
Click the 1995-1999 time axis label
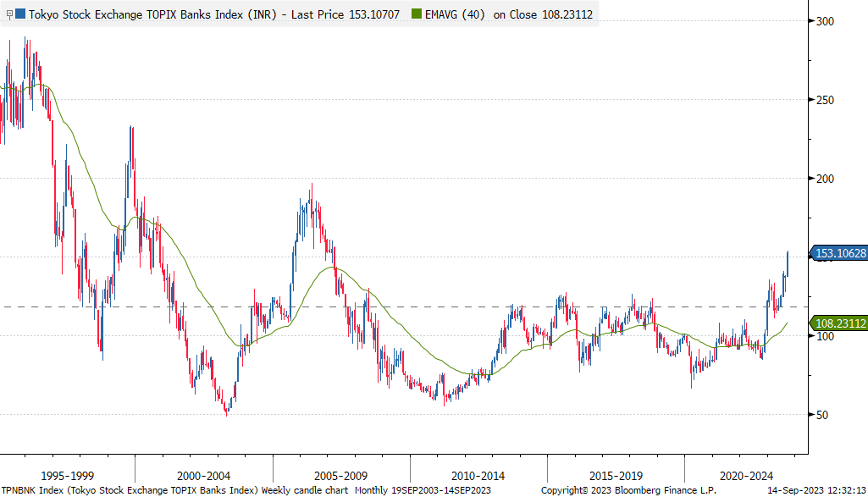pos(68,476)
